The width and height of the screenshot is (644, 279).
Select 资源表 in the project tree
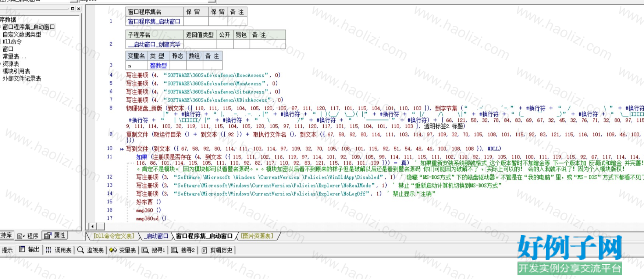[x=11, y=64]
